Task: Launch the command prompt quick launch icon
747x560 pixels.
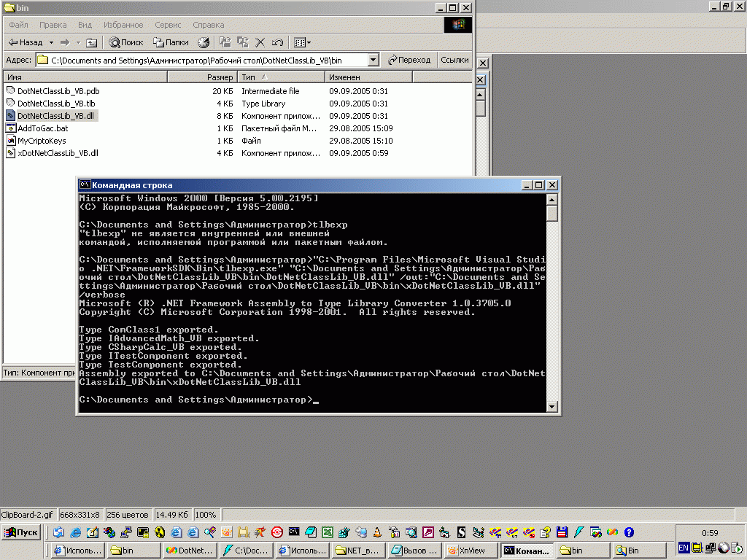Action: tap(293, 532)
